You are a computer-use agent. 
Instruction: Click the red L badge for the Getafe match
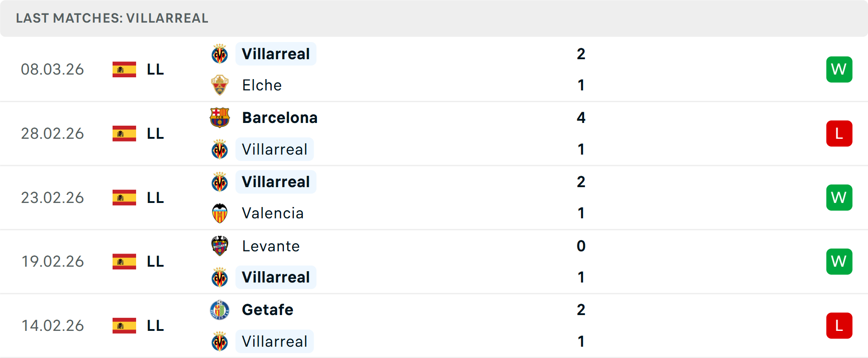(x=839, y=325)
